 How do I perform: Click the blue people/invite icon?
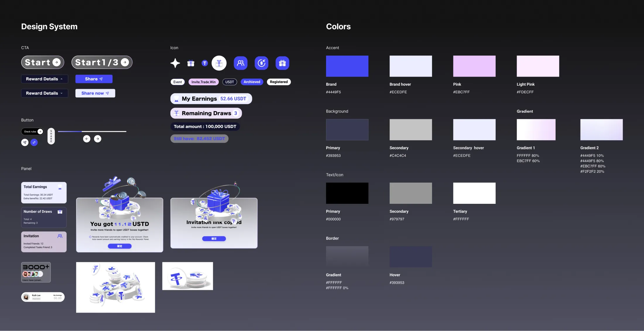241,63
